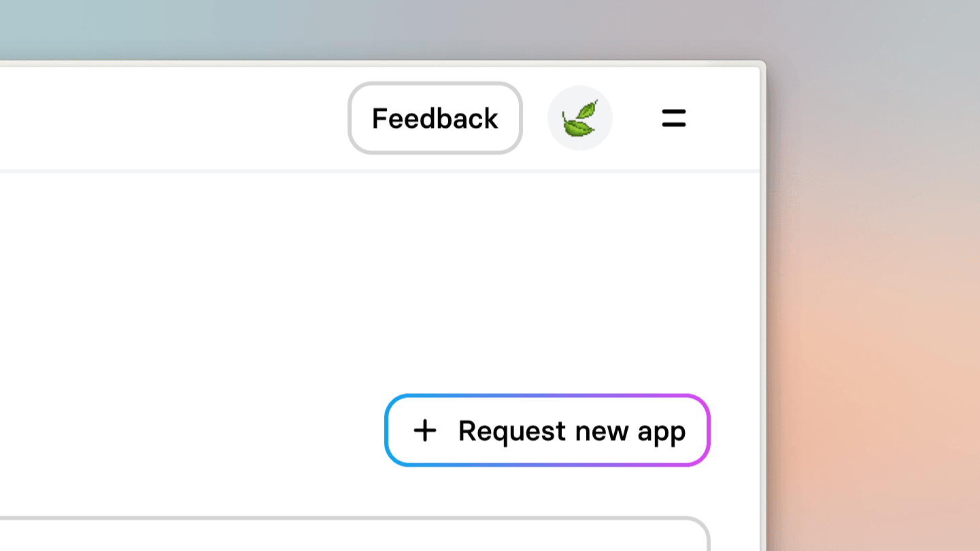Viewport: 980px width, 551px height.
Task: Submit feedback using the header button
Action: tap(435, 118)
